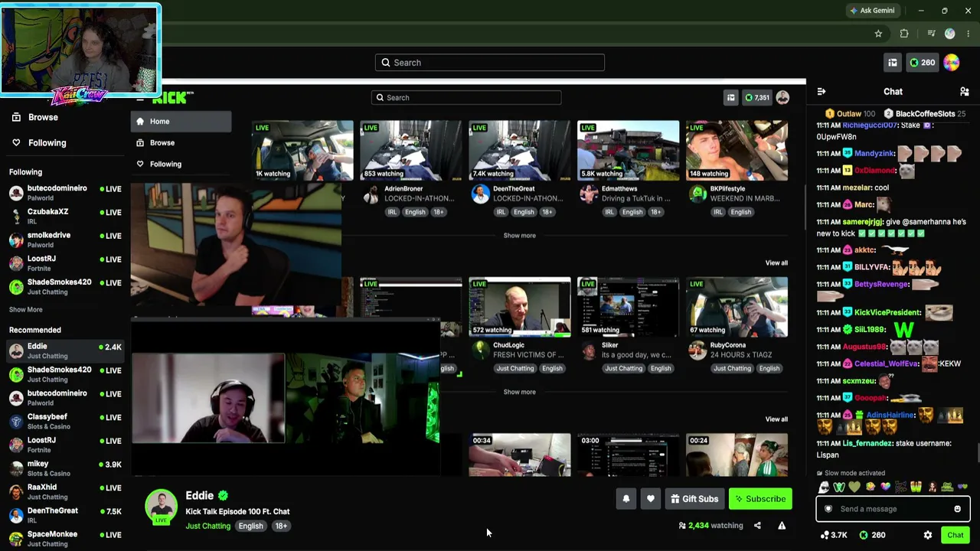Toggle notifications with the bell icon
The height and width of the screenshot is (551, 980).
pos(626,500)
